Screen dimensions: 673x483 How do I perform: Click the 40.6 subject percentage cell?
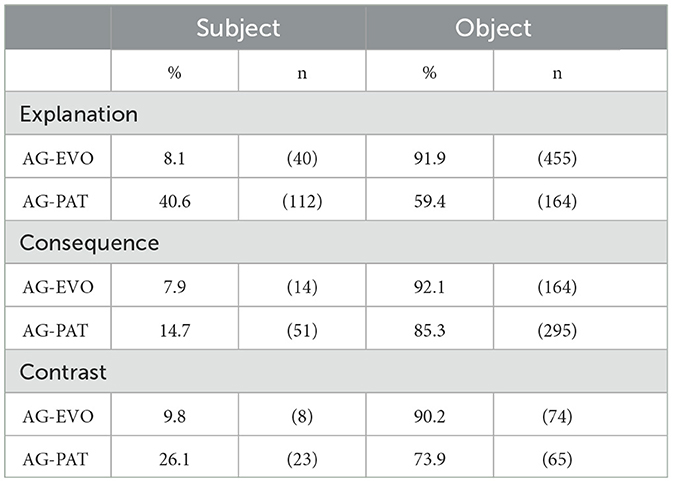[174, 200]
